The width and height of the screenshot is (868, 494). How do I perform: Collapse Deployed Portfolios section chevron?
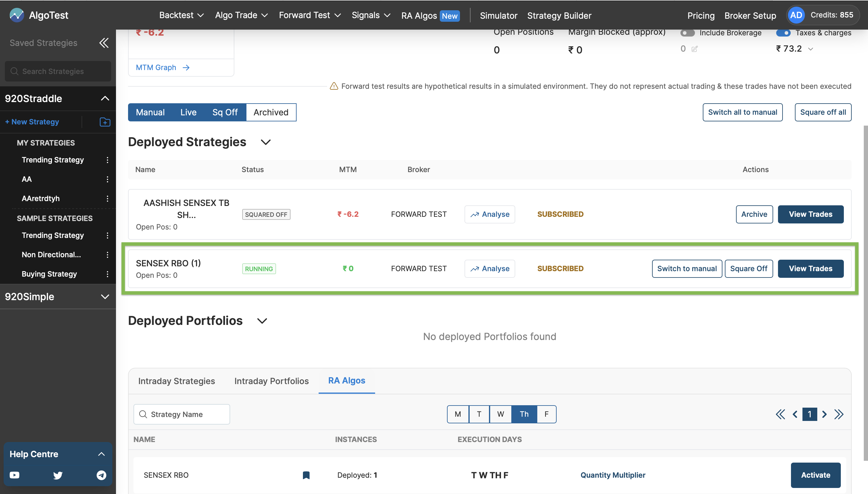coord(262,321)
